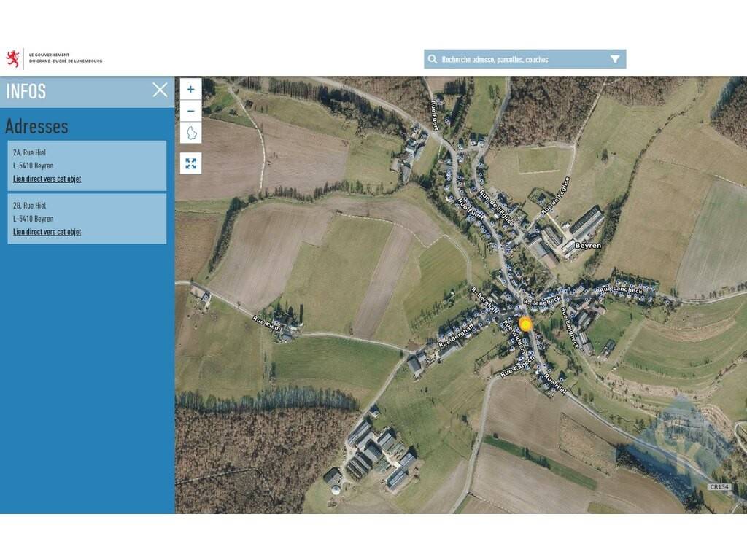Select the 2A, Rue Hiel address card
Viewport: 747px width, 560px height.
[x=87, y=160]
